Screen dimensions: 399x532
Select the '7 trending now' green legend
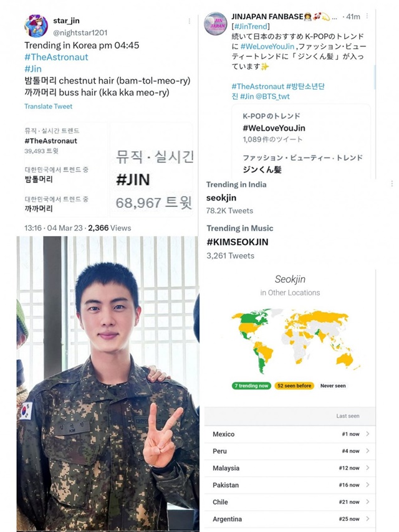pos(251,386)
